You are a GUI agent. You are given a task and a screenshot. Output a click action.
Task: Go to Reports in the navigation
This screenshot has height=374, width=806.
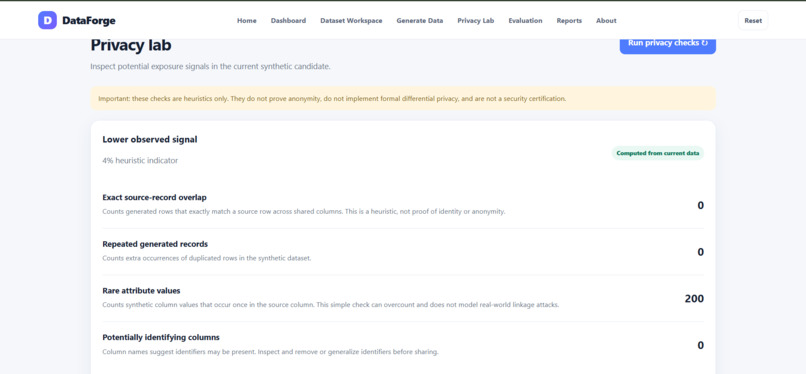tap(569, 21)
